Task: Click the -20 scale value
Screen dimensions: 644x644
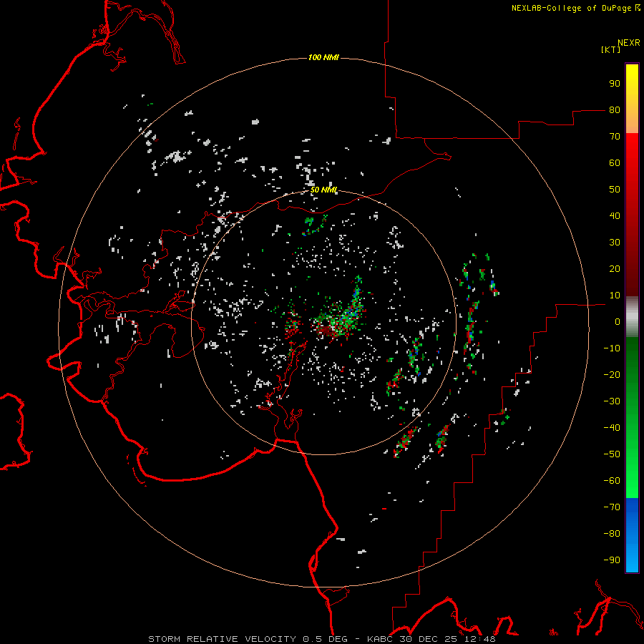Action: click(x=612, y=375)
